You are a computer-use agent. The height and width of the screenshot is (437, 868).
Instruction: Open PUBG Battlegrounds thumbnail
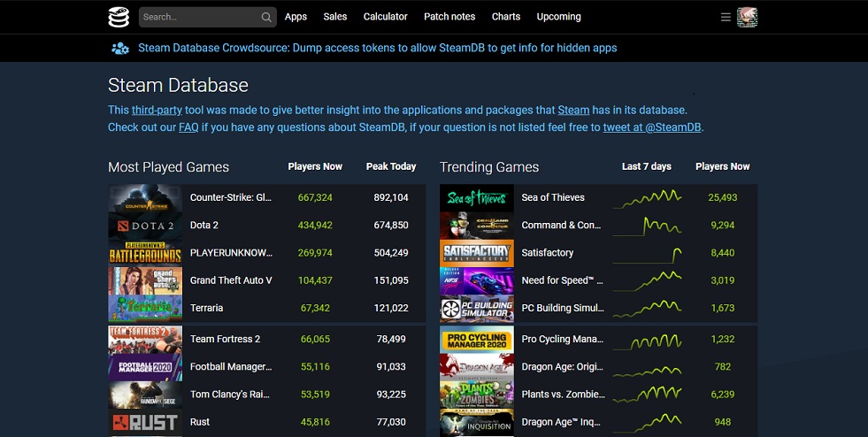pos(145,253)
